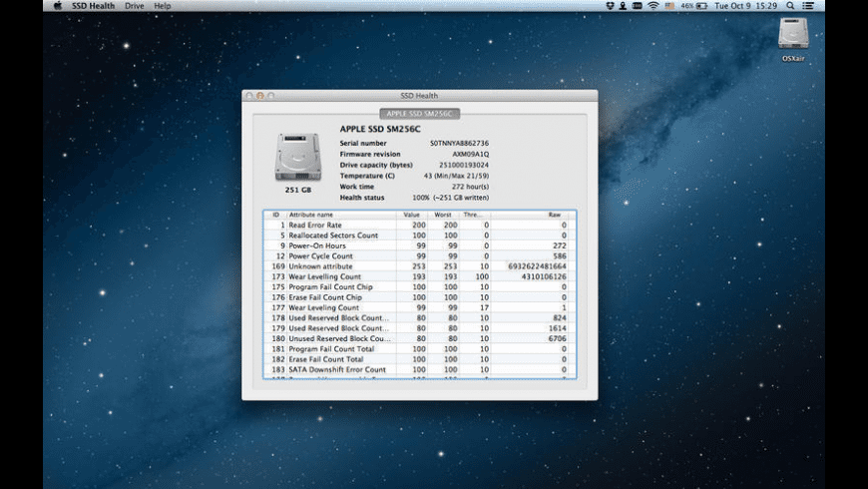
Task: Select the SATA Downshift Error Count row
Action: tap(420, 370)
